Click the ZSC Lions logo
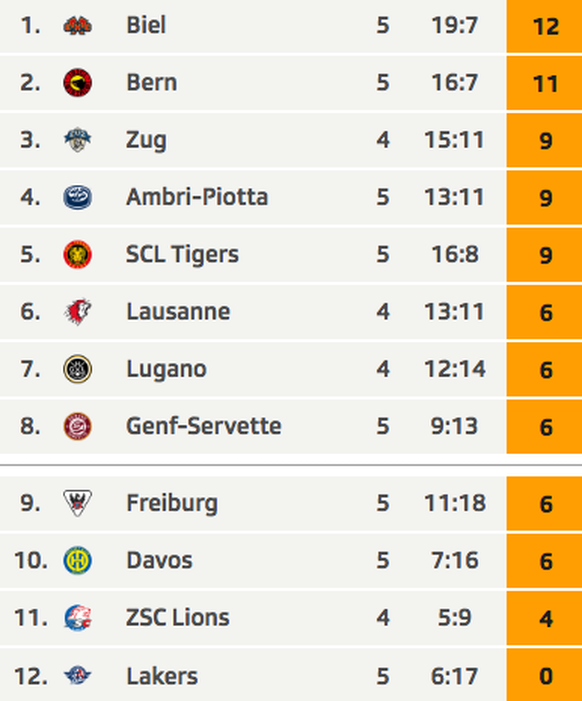Viewport: 582px width, 701px height. point(77,617)
